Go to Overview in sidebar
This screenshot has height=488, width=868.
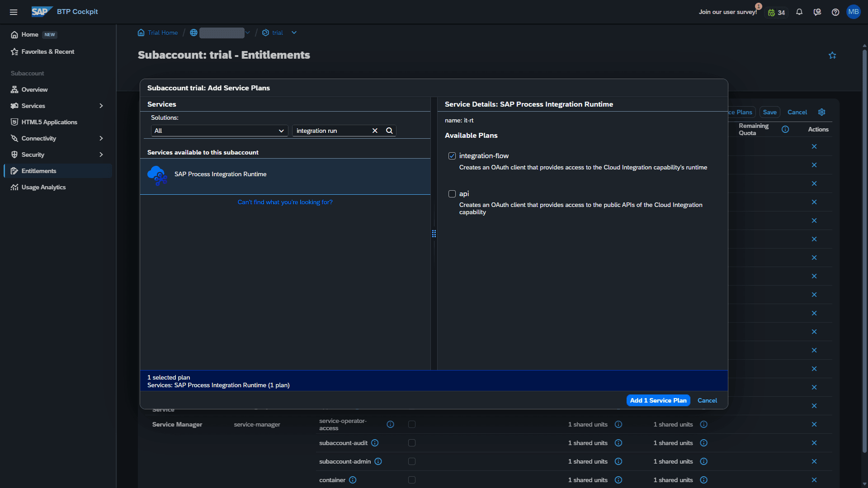tap(58, 89)
